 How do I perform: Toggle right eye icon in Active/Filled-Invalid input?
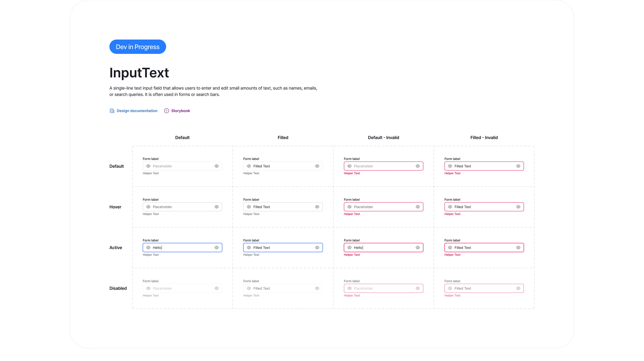pos(518,247)
